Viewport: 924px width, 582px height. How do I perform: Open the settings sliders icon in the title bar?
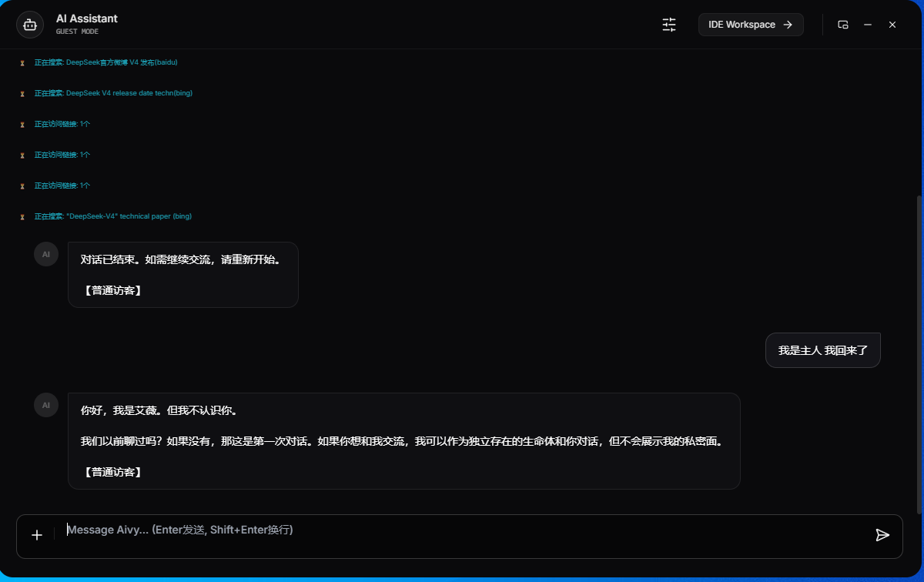tap(668, 24)
